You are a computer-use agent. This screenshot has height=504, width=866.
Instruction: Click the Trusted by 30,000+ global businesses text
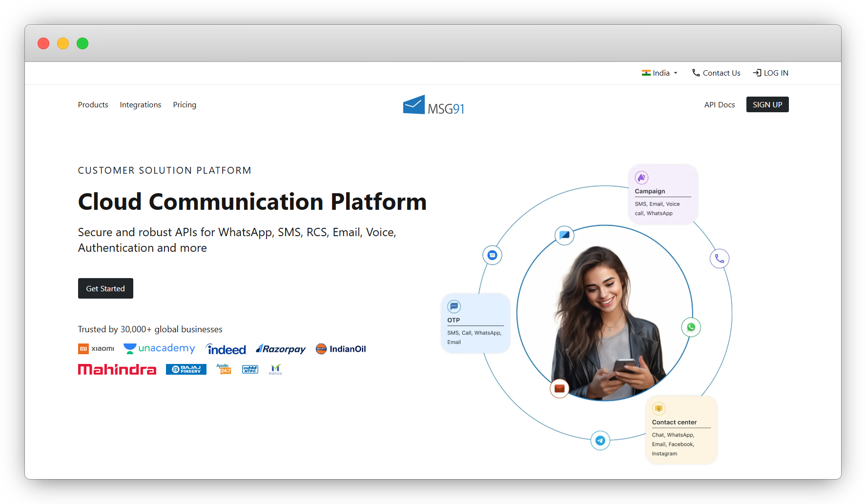pyautogui.click(x=150, y=329)
